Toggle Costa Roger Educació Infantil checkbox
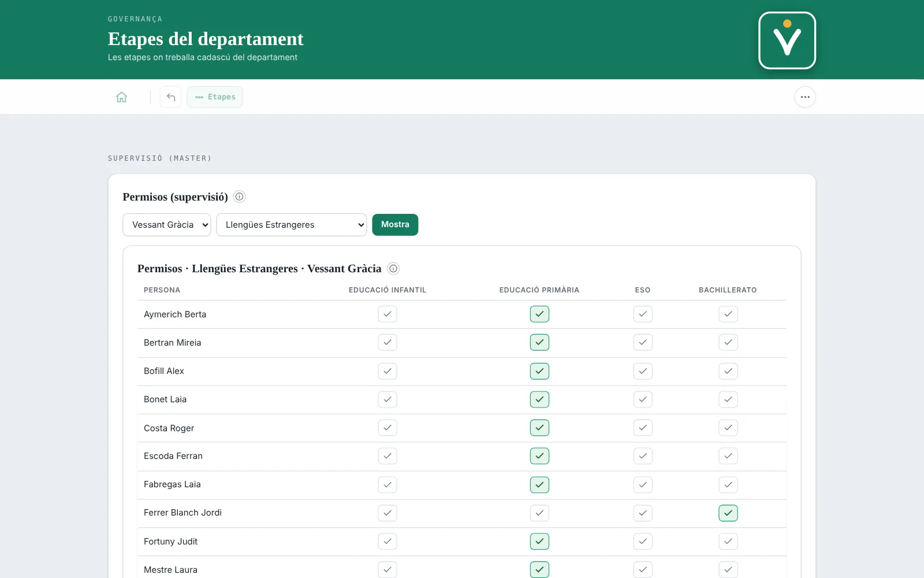The image size is (924, 578). coord(388,428)
